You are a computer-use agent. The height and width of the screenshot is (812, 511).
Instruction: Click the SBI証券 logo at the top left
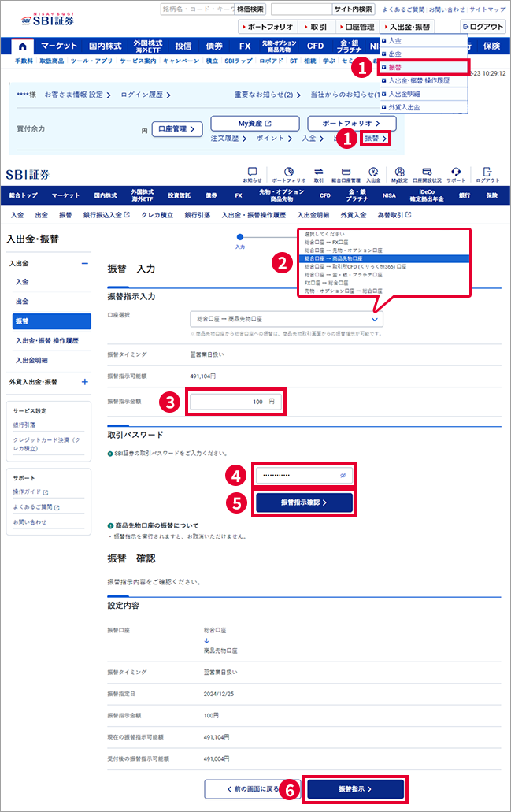[47, 20]
